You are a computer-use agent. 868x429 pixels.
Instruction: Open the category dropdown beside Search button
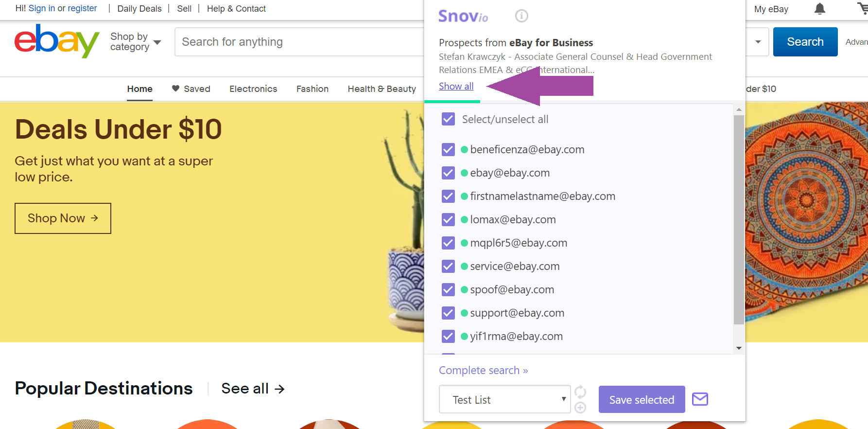click(x=758, y=42)
